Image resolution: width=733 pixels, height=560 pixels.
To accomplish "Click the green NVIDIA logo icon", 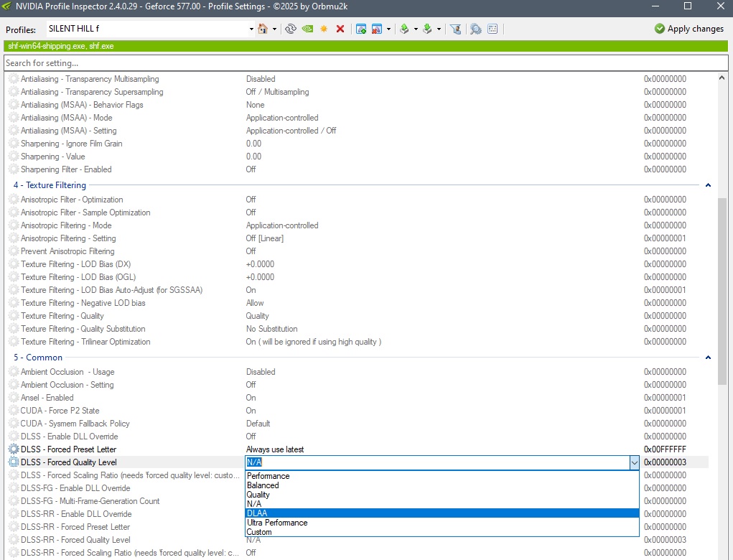I will pyautogui.click(x=307, y=29).
